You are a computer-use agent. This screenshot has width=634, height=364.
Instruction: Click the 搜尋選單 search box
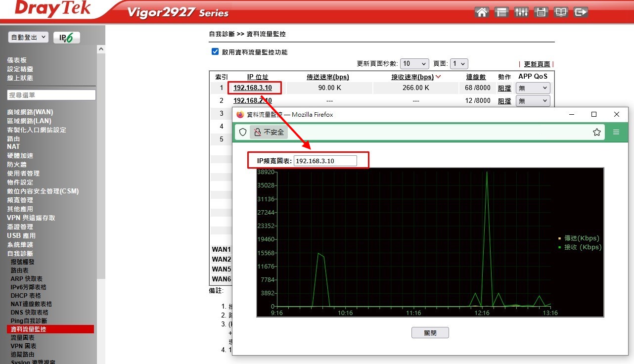(51, 95)
